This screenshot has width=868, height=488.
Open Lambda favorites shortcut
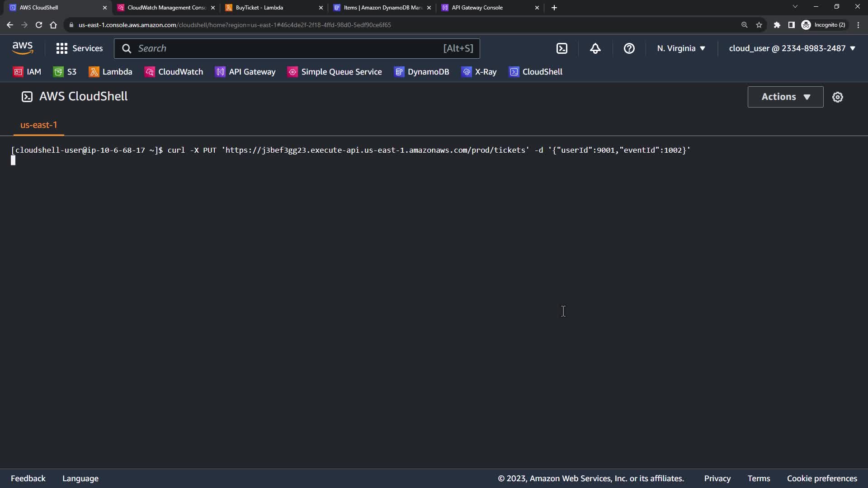110,72
